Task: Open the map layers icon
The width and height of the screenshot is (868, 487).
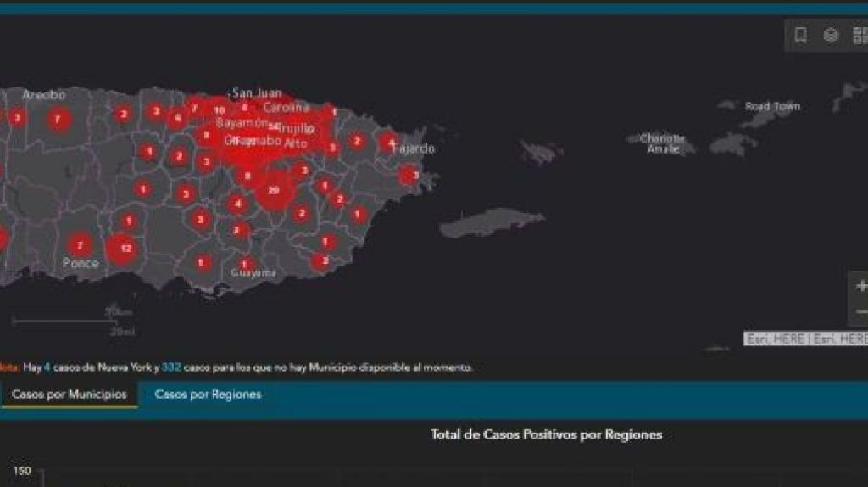Action: coord(831,35)
